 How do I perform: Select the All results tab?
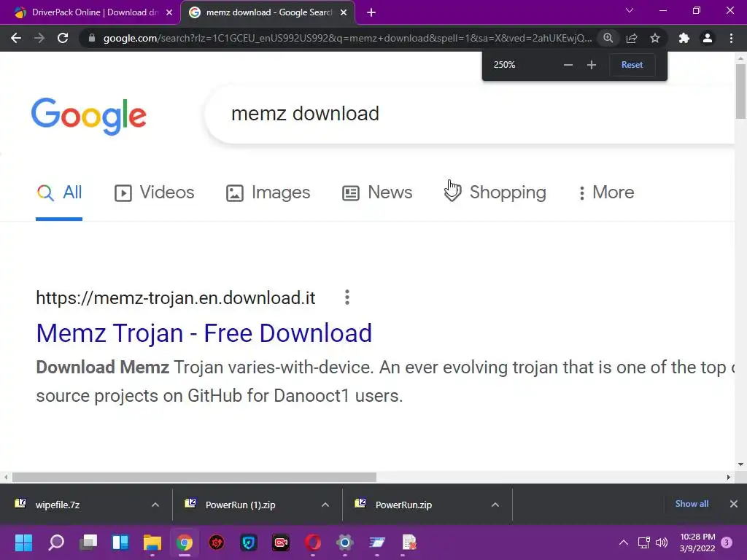tap(59, 192)
